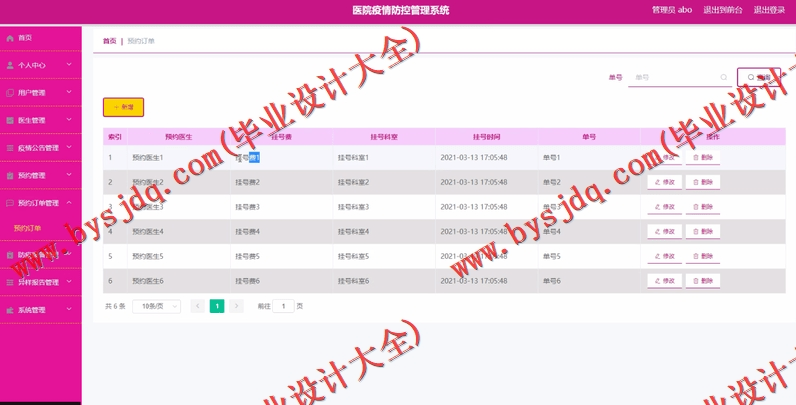Click 删除 for the 预约医生5 row
Image resolution: width=796 pixels, height=405 pixels.
[703, 256]
